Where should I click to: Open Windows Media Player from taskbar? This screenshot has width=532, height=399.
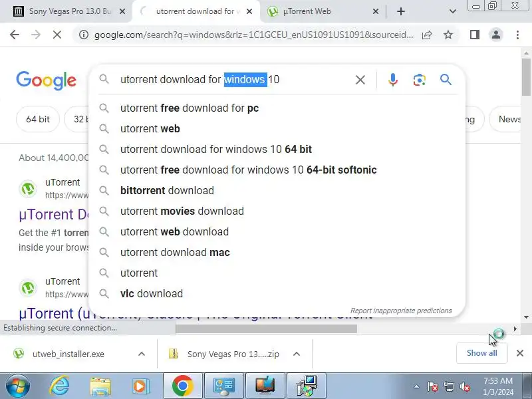click(x=141, y=386)
